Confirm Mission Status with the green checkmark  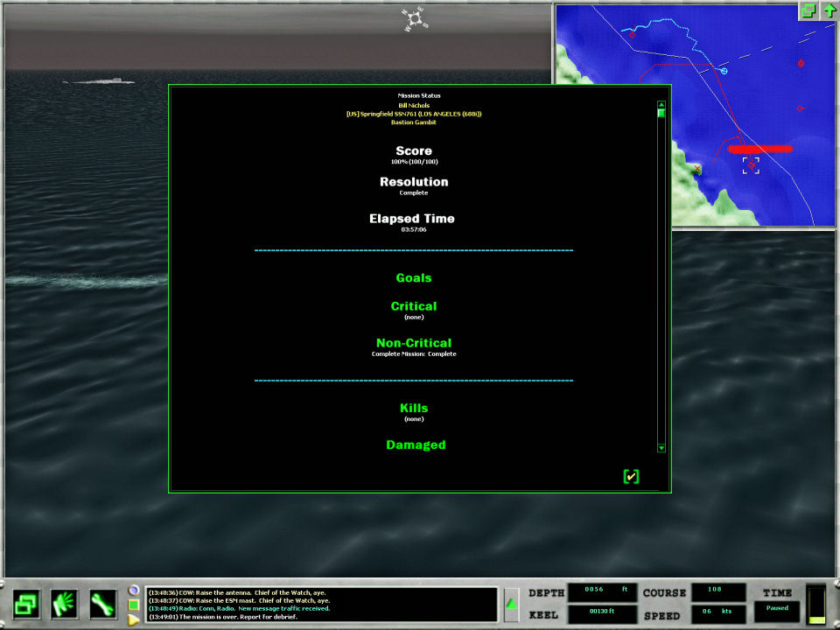coord(631,476)
